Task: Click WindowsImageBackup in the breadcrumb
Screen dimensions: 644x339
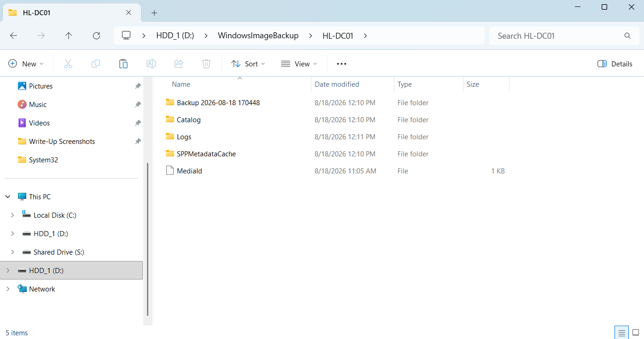Action: tap(258, 36)
